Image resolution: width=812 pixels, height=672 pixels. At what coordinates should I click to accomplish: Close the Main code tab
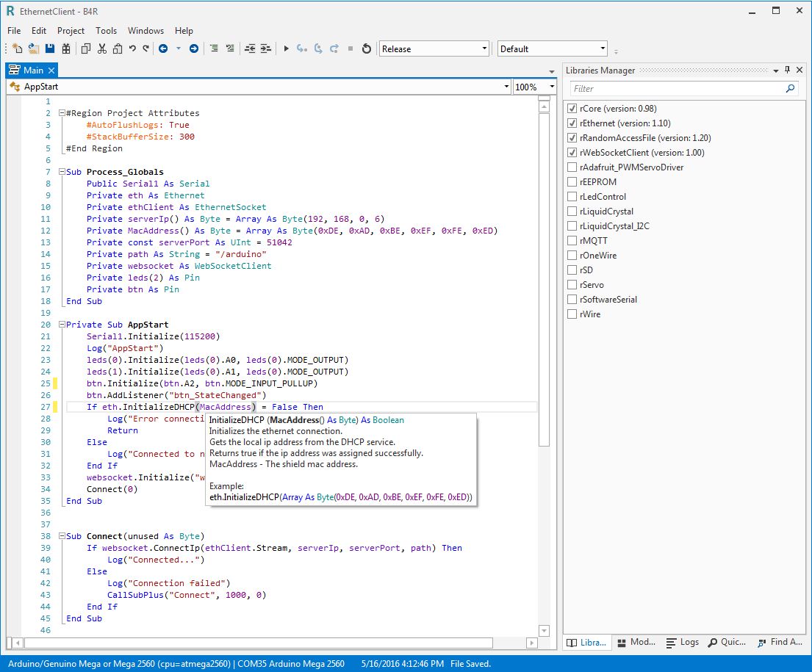[51, 71]
